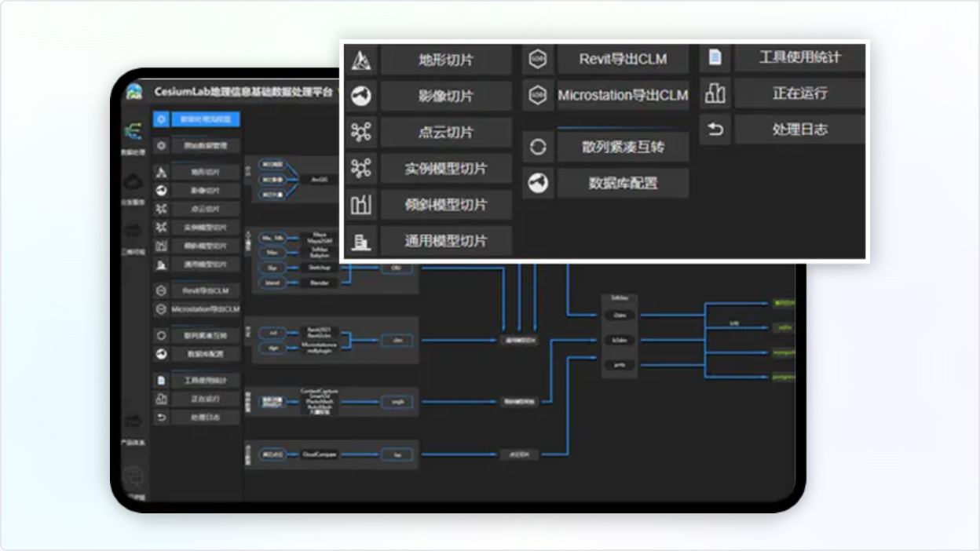The height and width of the screenshot is (551, 980).
Task: Click the 数据库配置 button in enlarged panel
Action: coord(622,183)
